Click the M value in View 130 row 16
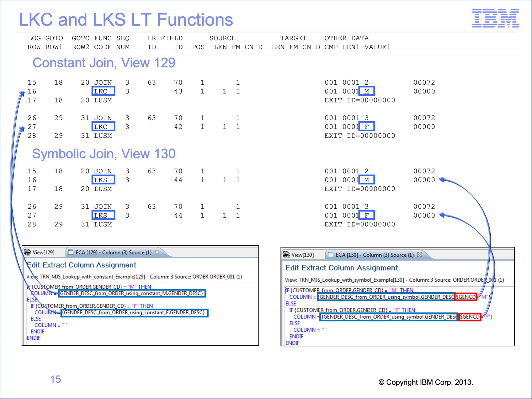The height and width of the screenshot is (399, 532). tap(367, 180)
